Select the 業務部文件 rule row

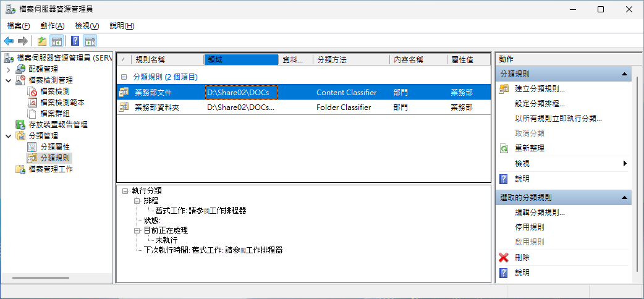pyautogui.click(x=303, y=93)
